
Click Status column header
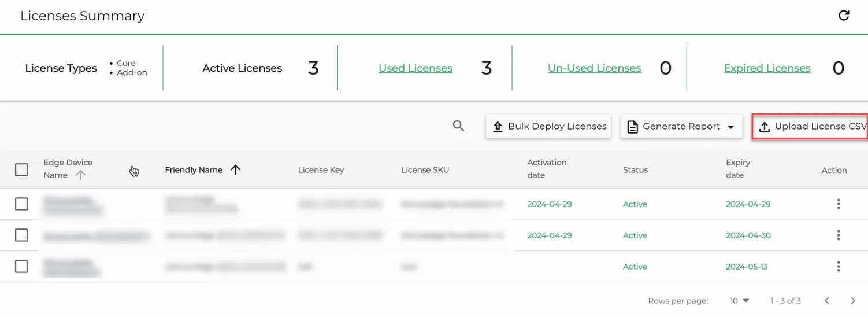(x=635, y=170)
